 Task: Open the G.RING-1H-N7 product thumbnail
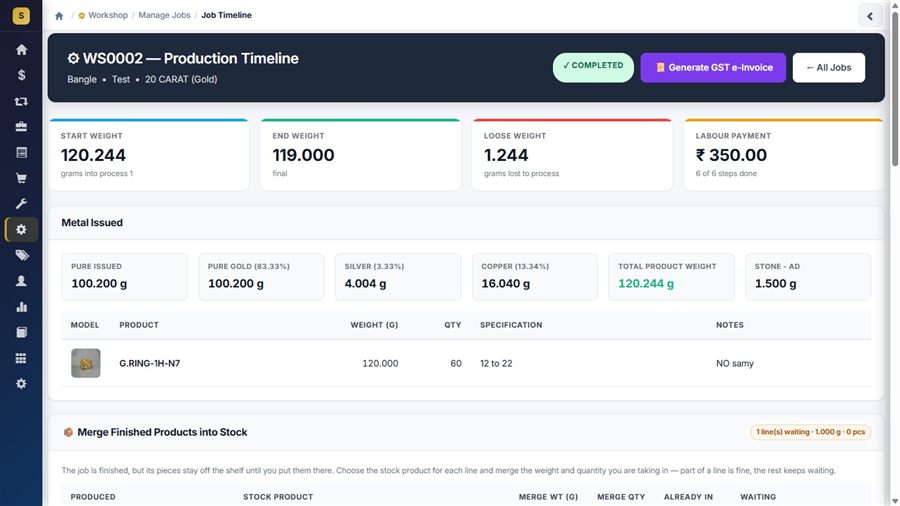[x=86, y=363]
